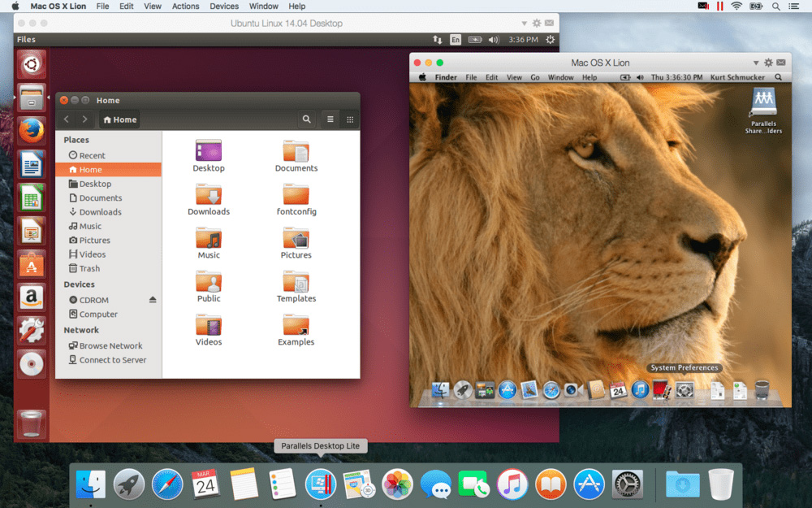Switch Files to list view

(330, 119)
